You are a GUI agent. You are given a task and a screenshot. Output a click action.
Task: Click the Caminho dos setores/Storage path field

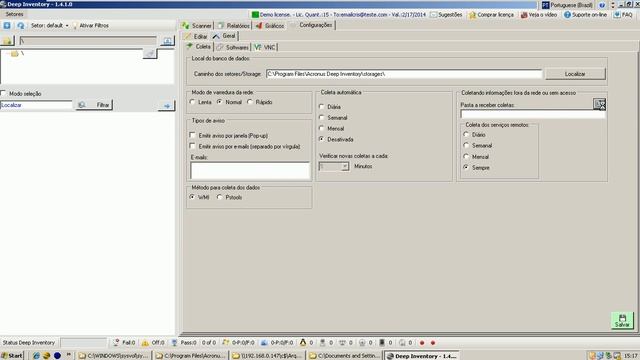404,74
